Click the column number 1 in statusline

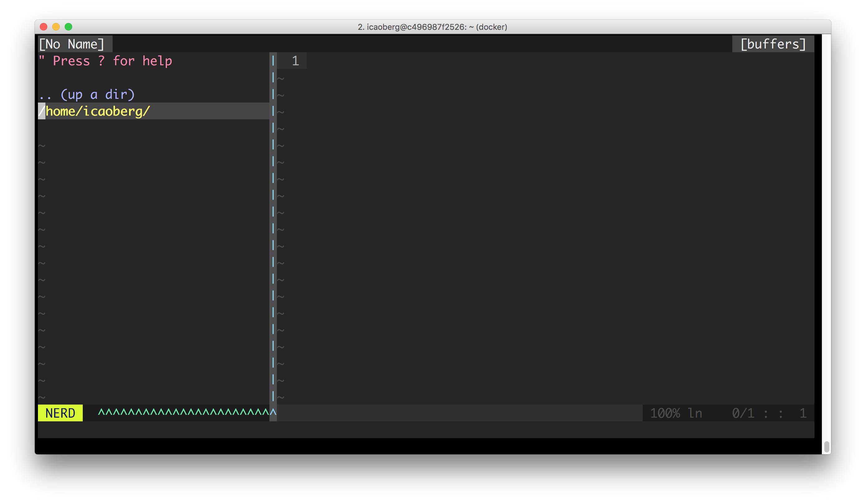coord(803,413)
